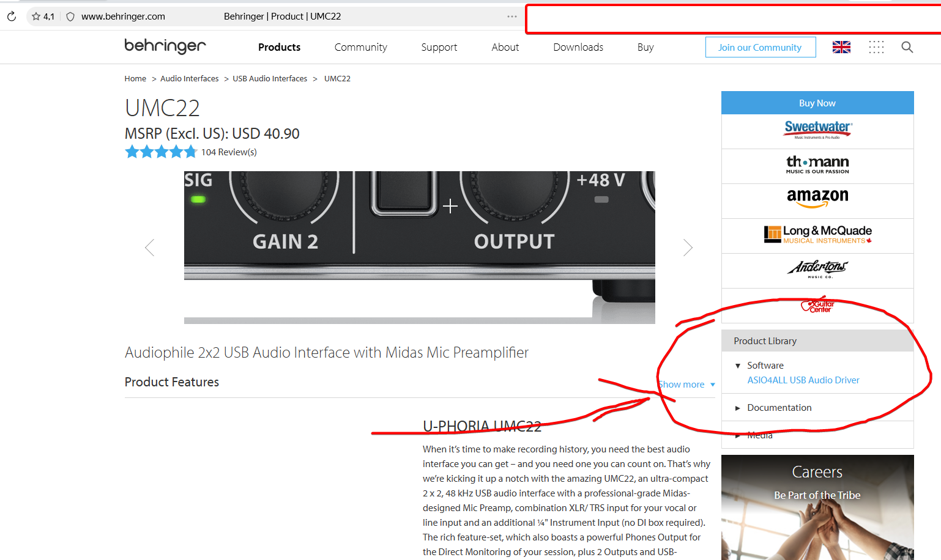Expand the Media section

(754, 435)
